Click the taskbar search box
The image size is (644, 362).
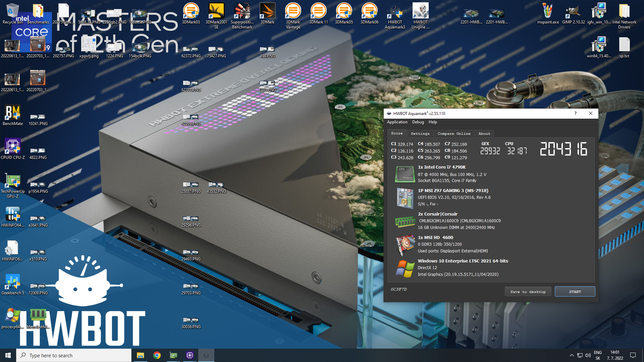74,355
